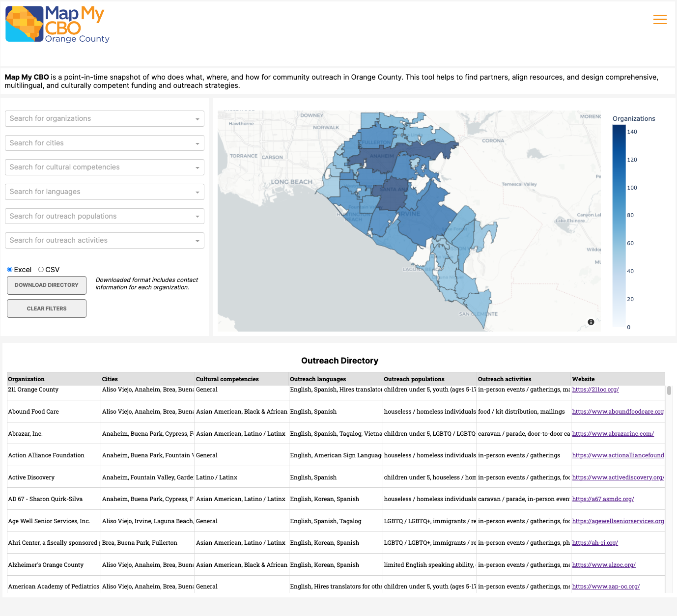Open the Abrazar Inc website link
Screen dimensions: 677x616
tap(612, 434)
